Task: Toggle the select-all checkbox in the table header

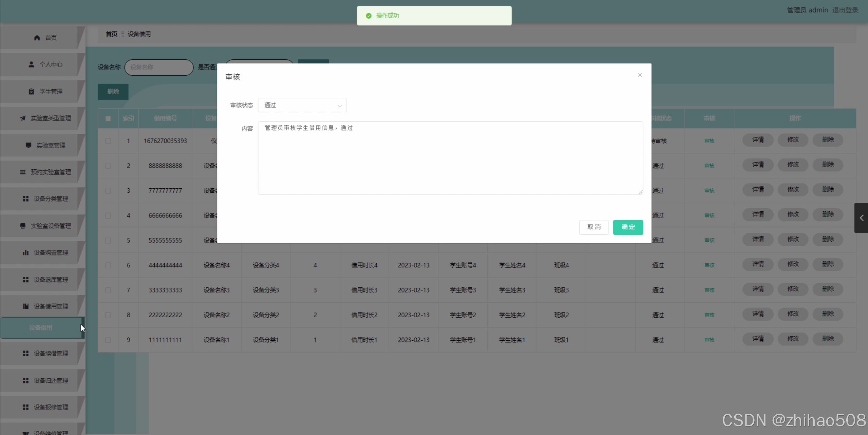Action: pyautogui.click(x=108, y=118)
